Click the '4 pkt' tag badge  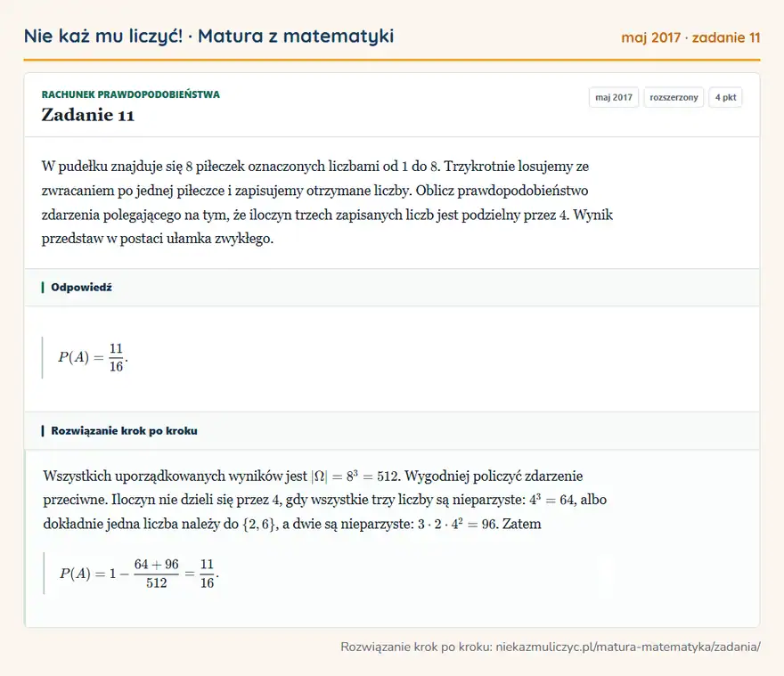(725, 97)
